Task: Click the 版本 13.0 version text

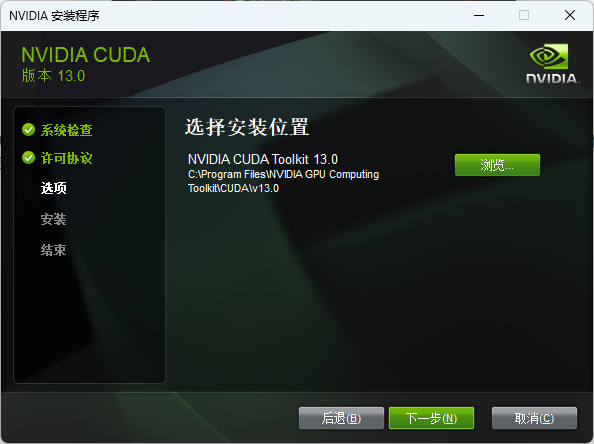Action: [53, 76]
